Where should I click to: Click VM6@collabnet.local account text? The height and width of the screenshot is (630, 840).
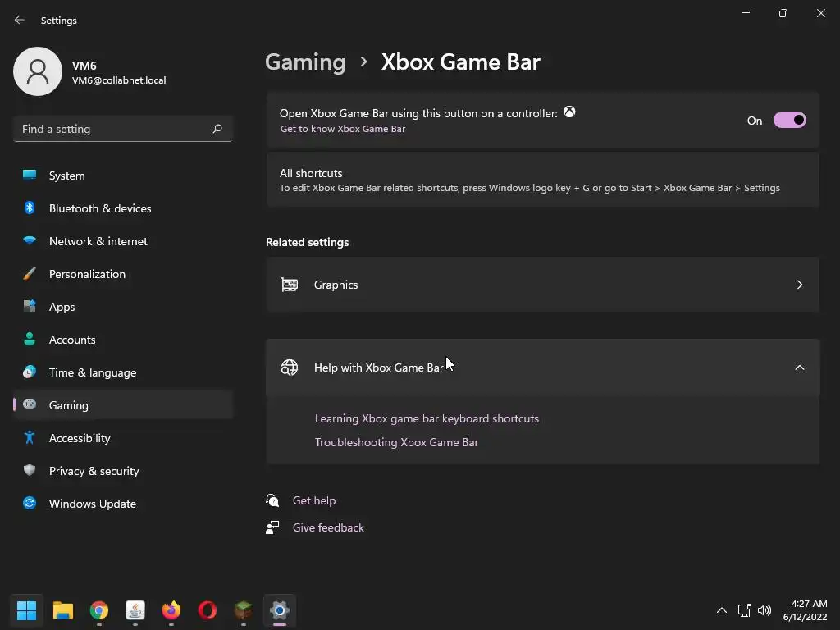(119, 80)
